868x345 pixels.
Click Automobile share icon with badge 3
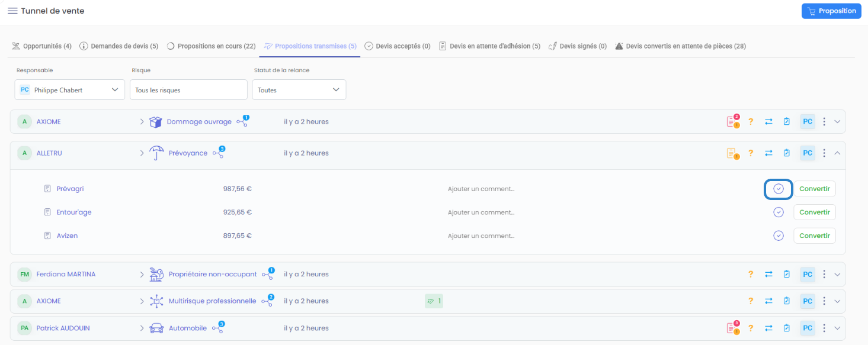click(x=217, y=328)
